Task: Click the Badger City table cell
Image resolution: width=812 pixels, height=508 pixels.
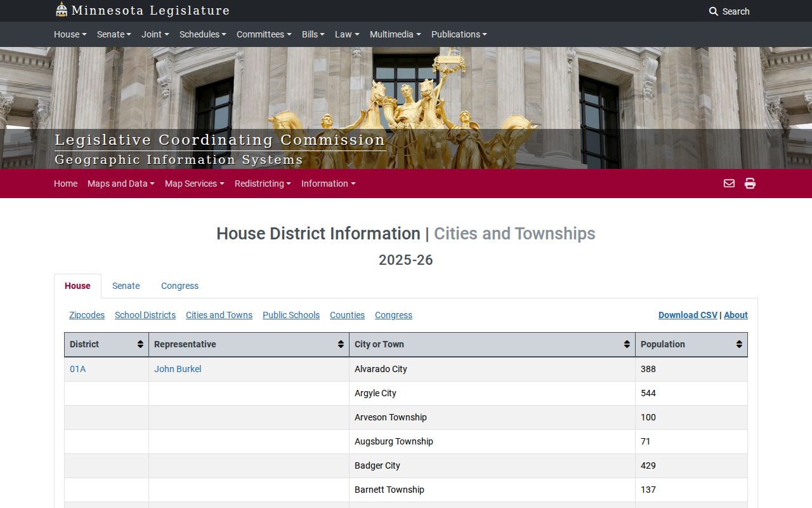Action: coord(492,465)
